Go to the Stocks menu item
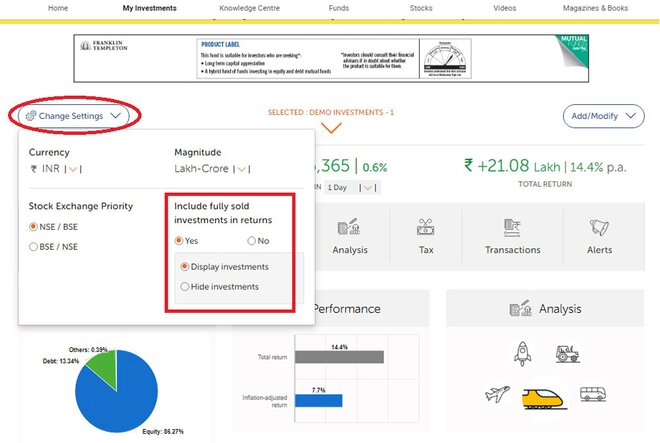 (x=422, y=8)
